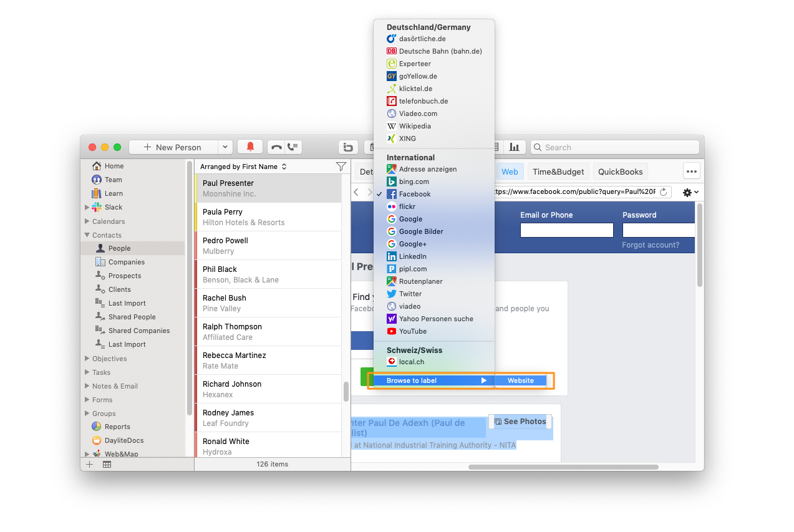
Task: Click Website in the submenu
Action: 521,380
